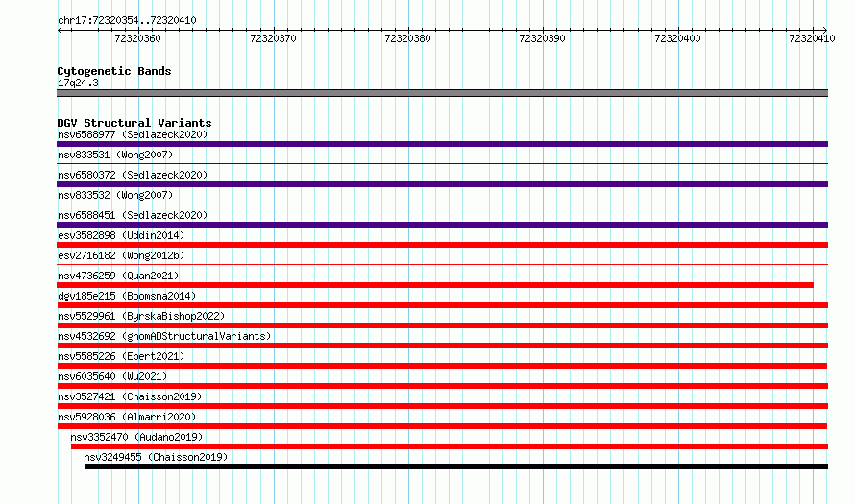Select the nsv3249455 (Chaisson2019) label
855x504 pixels.
pos(156,457)
